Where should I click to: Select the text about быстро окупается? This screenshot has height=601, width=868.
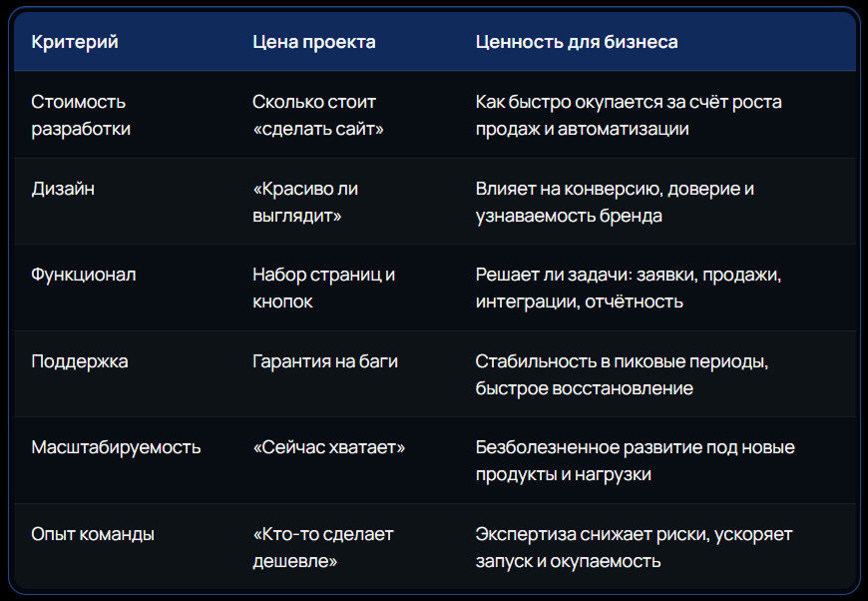coord(628,115)
